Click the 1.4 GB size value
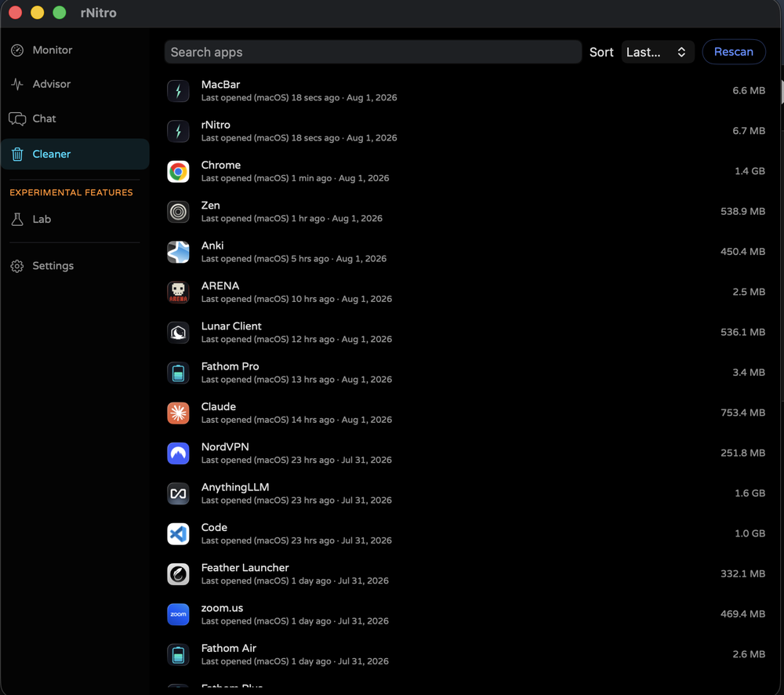The image size is (784, 695). click(x=750, y=171)
